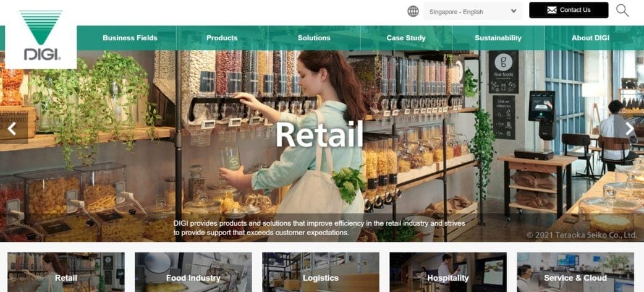644x292 pixels.
Task: Open the About DIGI menu
Action: (590, 38)
